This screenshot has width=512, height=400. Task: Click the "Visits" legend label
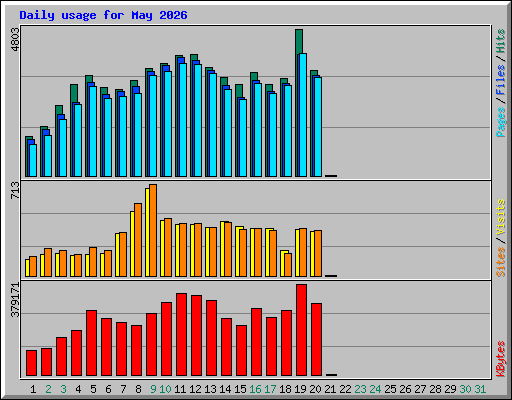coord(500,218)
